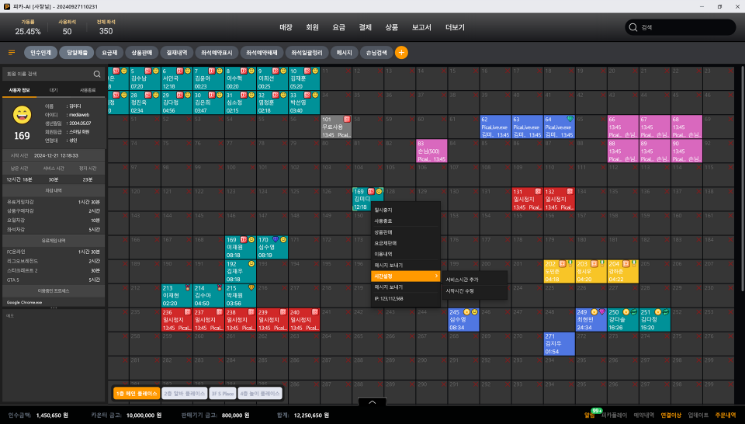Choose 사용종료 in context menu
The height and width of the screenshot is (424, 745).
384,221
